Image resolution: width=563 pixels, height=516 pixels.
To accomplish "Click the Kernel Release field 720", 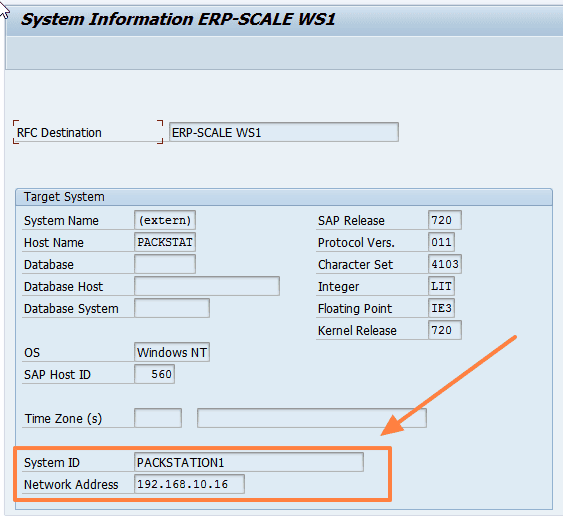I will point(445,330).
